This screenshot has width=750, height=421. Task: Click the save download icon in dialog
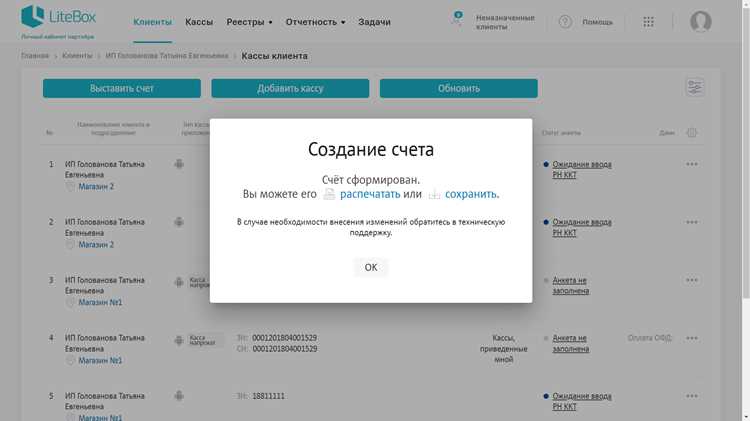point(434,194)
